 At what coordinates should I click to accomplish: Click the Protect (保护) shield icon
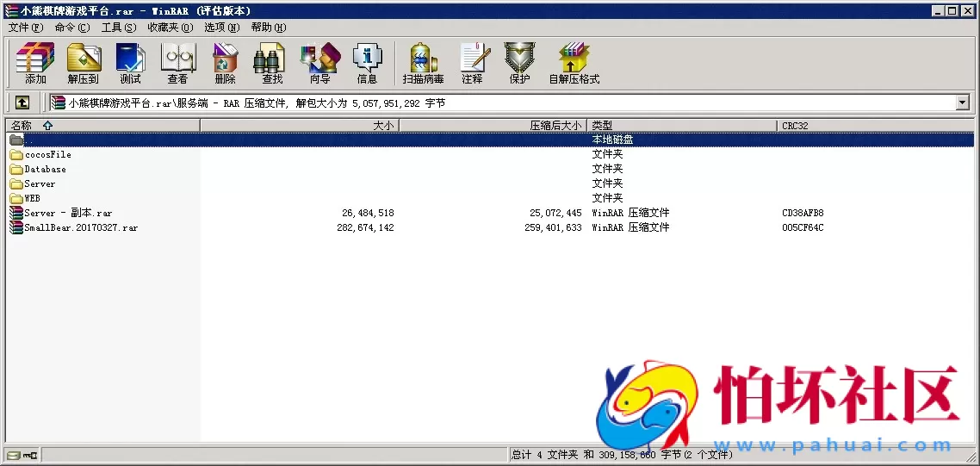(520, 63)
